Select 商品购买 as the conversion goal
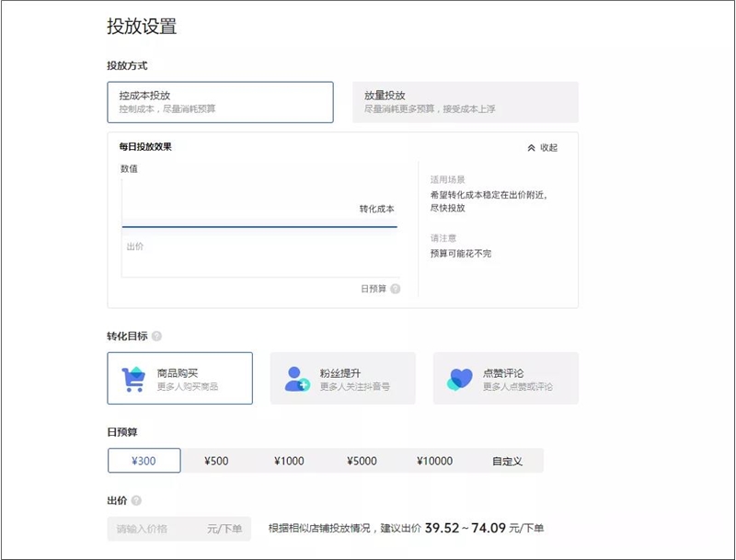The width and height of the screenshot is (736, 560). point(184,377)
